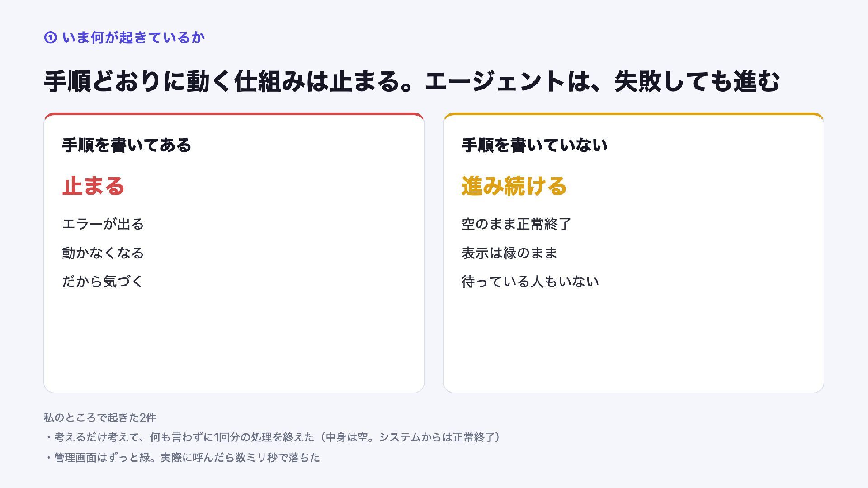Screen dimensions: 868x488
Task: Click empty area inside the left card
Action: click(234, 343)
